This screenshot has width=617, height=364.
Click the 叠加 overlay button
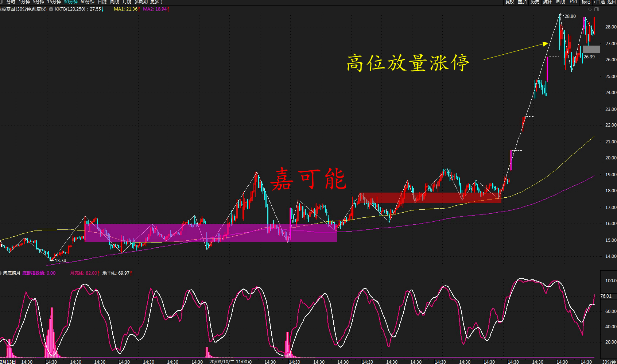click(x=522, y=2)
